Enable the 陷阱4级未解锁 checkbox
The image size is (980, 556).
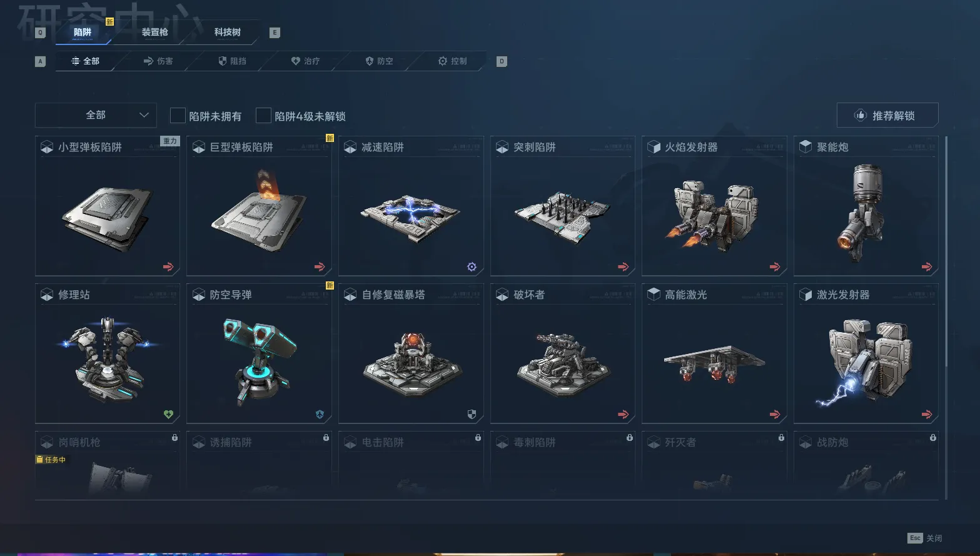tap(263, 116)
